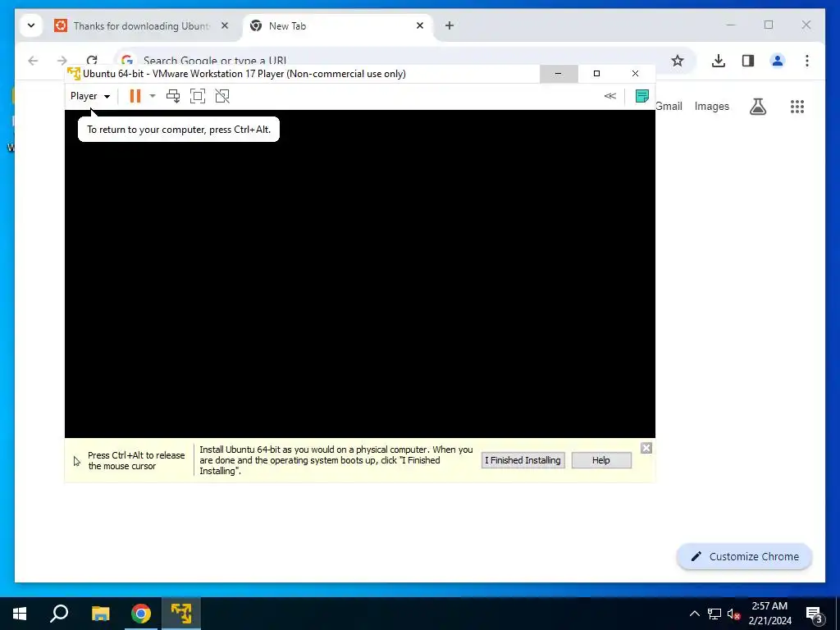Viewport: 840px width, 630px height.
Task: Expand the power options arrow beside pause
Action: (153, 96)
